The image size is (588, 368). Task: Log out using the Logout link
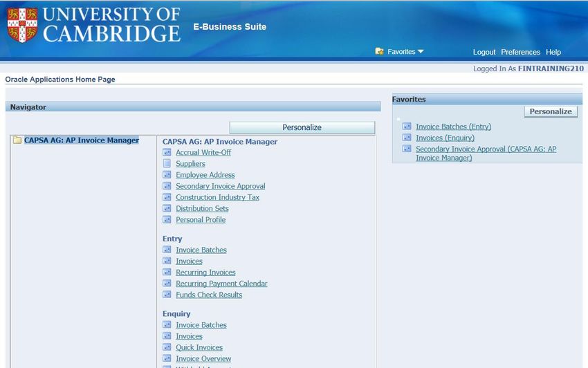coord(484,52)
